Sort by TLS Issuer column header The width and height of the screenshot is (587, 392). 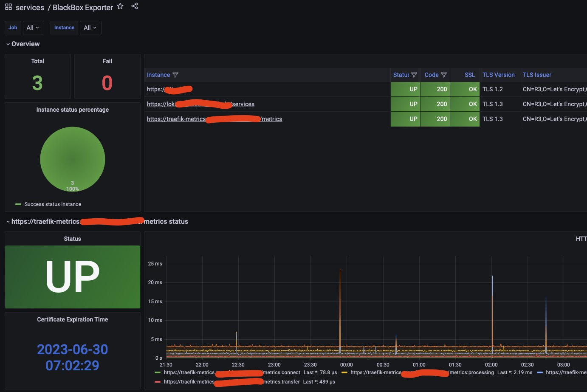pyautogui.click(x=537, y=75)
